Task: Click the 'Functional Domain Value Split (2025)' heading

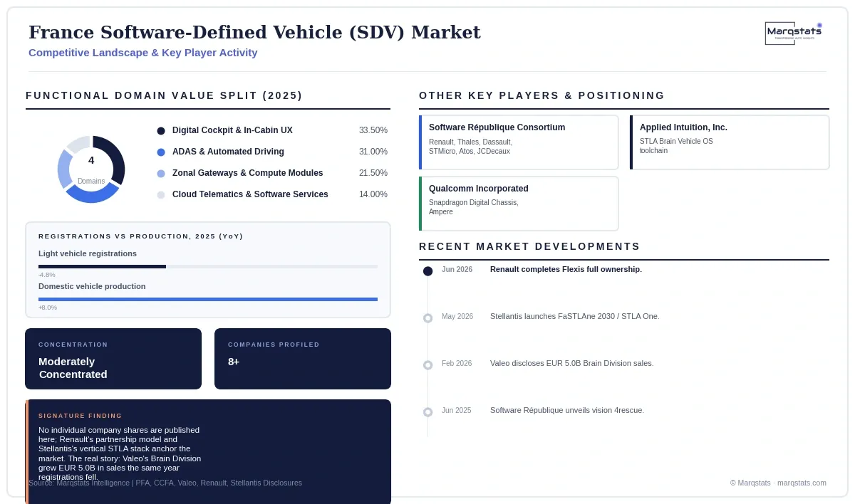Action: click(164, 96)
